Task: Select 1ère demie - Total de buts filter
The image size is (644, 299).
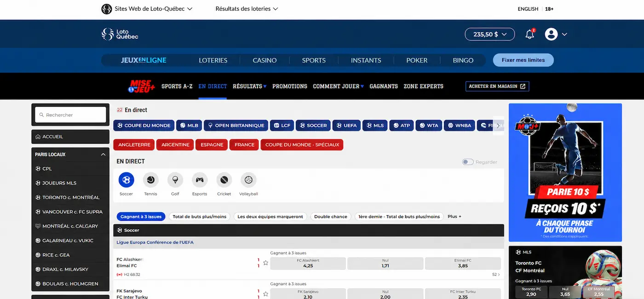Action: [x=399, y=217]
